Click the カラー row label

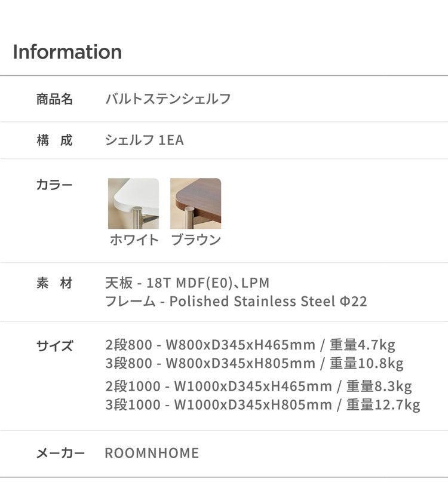pos(54,185)
